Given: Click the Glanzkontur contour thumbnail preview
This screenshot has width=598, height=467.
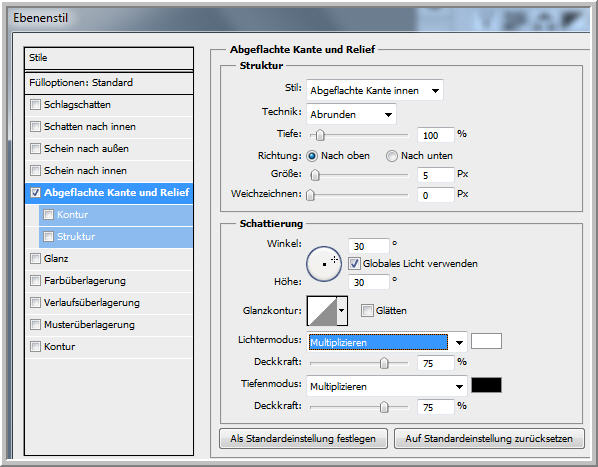Looking at the screenshot, I should click(x=322, y=311).
